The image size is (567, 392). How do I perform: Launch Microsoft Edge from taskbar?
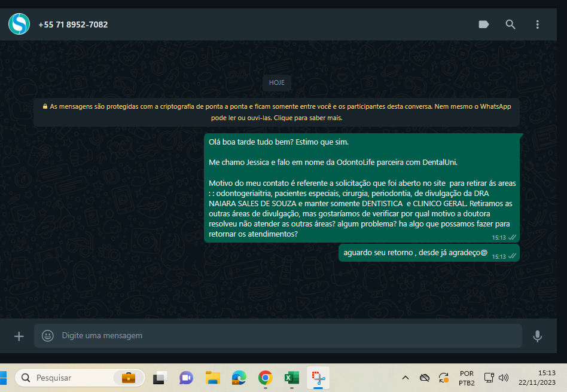point(239,378)
